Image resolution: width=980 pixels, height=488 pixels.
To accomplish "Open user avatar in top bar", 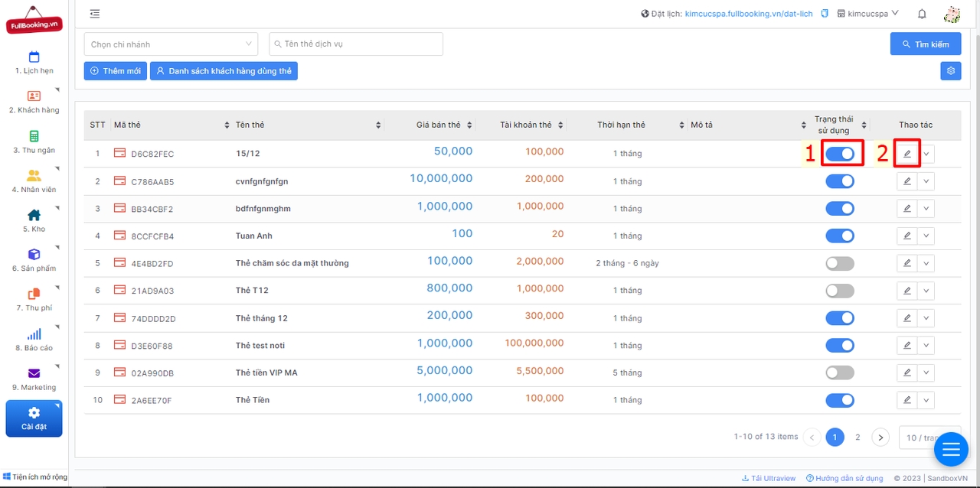I will pos(952,14).
